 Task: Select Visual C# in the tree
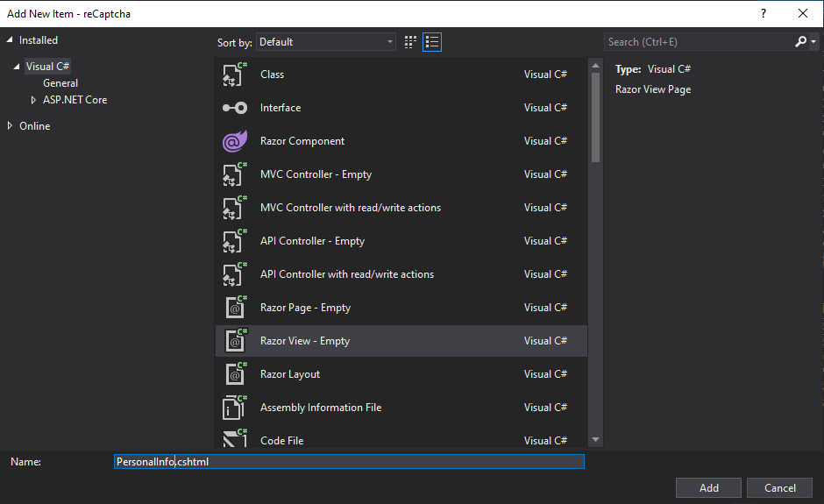pyautogui.click(x=47, y=67)
